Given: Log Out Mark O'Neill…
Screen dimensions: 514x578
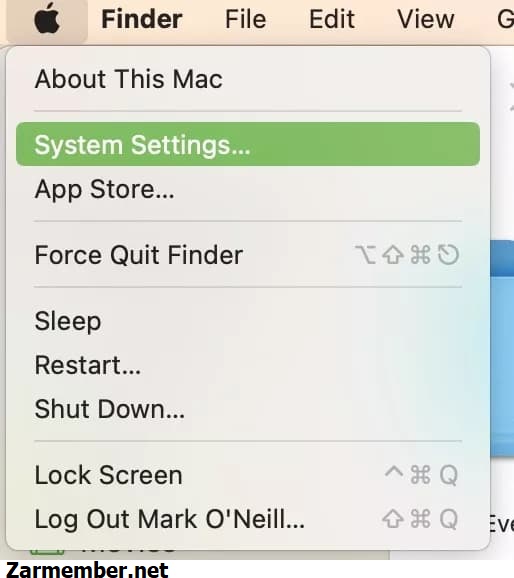Looking at the screenshot, I should coord(248,519).
